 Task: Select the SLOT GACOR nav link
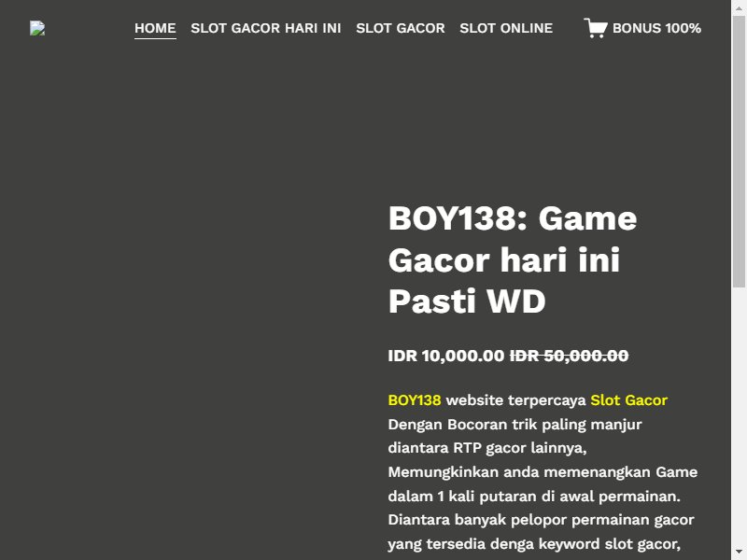[x=401, y=28]
